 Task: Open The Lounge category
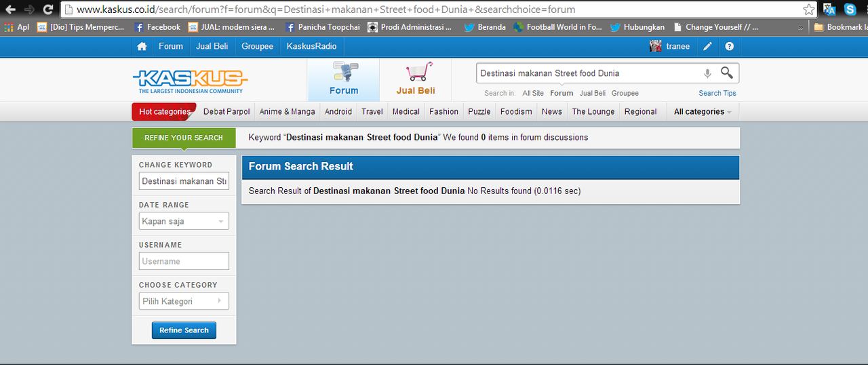(593, 111)
